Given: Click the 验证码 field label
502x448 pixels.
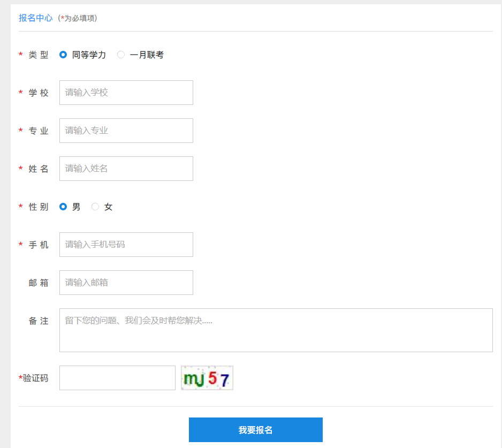Looking at the screenshot, I should point(35,378).
